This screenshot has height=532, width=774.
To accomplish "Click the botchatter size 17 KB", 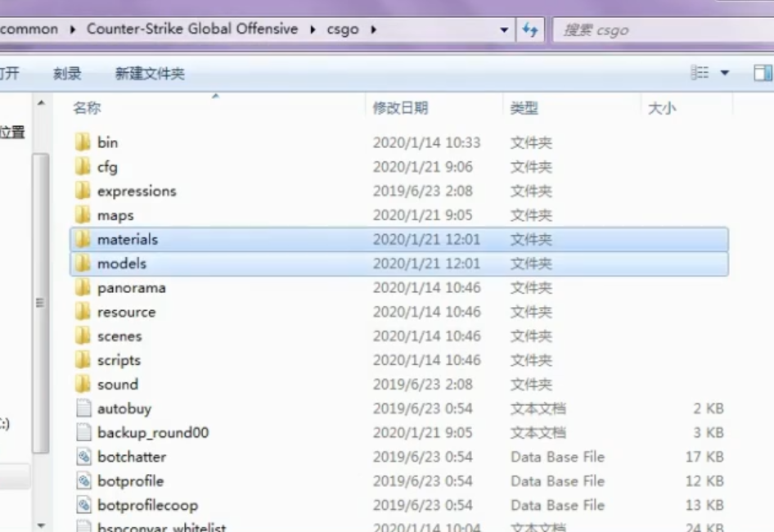I will tap(704, 457).
